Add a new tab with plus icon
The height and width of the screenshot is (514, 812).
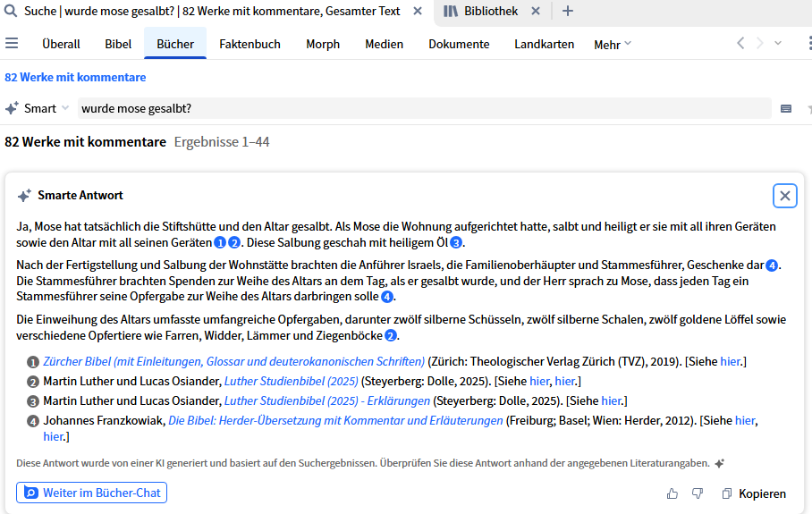(x=568, y=11)
